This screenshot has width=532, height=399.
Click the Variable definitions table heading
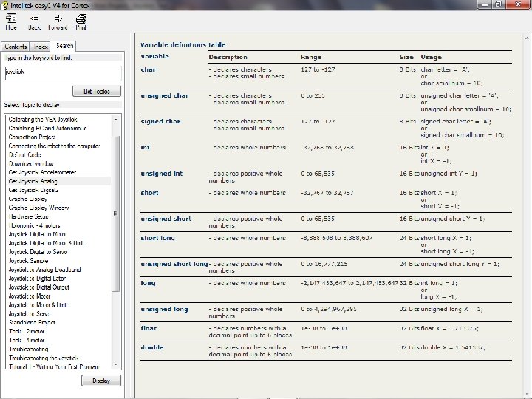pos(183,44)
